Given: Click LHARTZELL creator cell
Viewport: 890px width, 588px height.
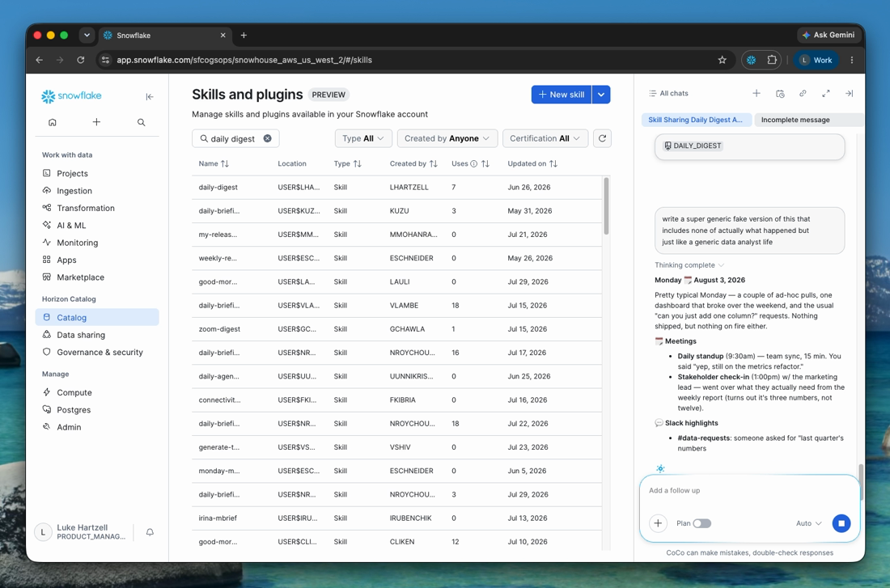Looking at the screenshot, I should 409,188.
